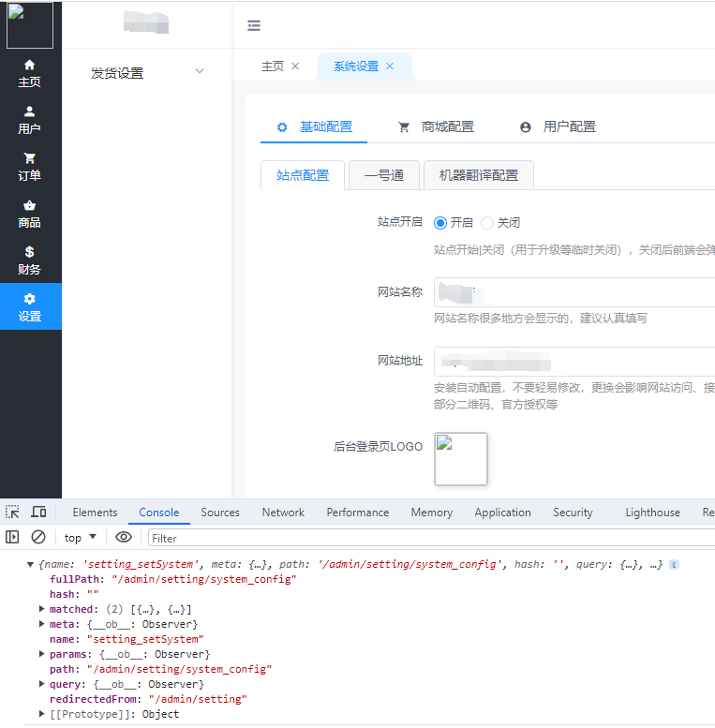This screenshot has width=715, height=728.
Task: Expand the matched array entry
Action: pos(41,609)
